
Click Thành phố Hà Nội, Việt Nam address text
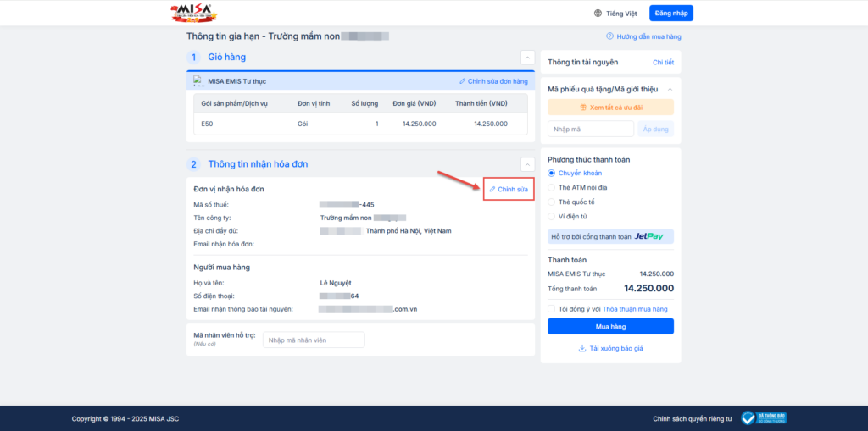coord(409,230)
